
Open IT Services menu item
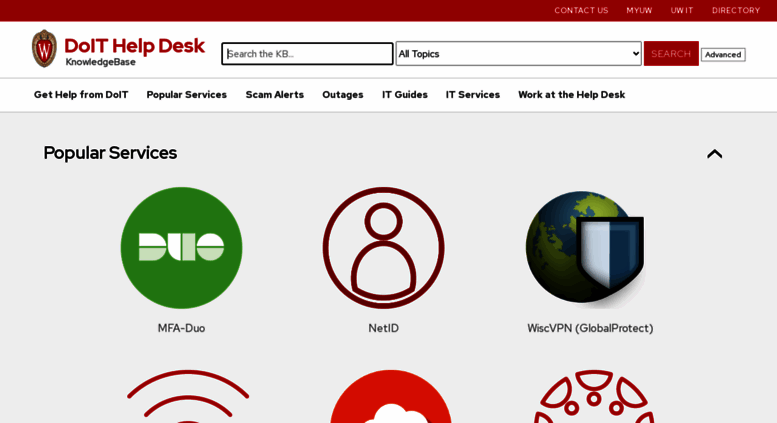pos(473,95)
